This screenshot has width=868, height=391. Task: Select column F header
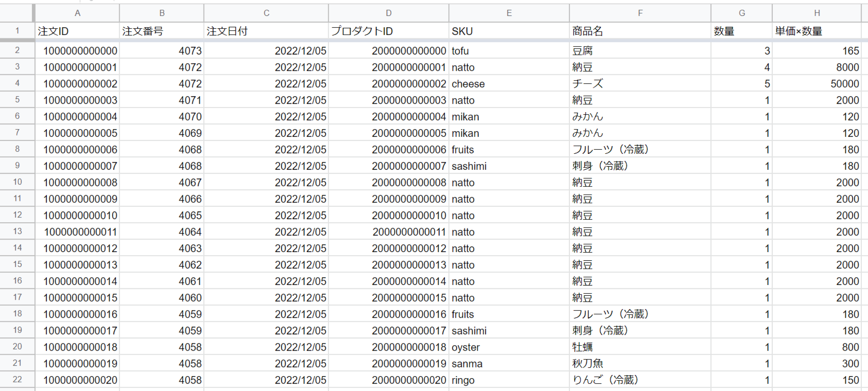(640, 13)
